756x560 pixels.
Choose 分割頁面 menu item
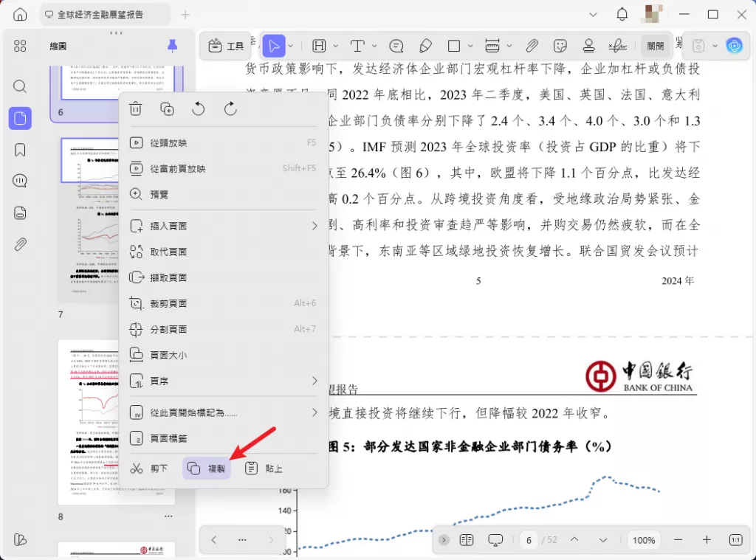(x=223, y=329)
